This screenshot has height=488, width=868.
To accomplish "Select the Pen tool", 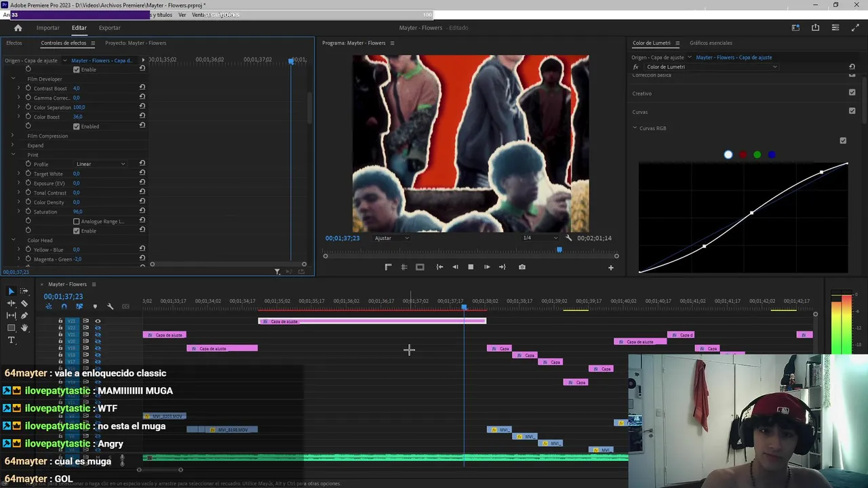I will (x=24, y=316).
